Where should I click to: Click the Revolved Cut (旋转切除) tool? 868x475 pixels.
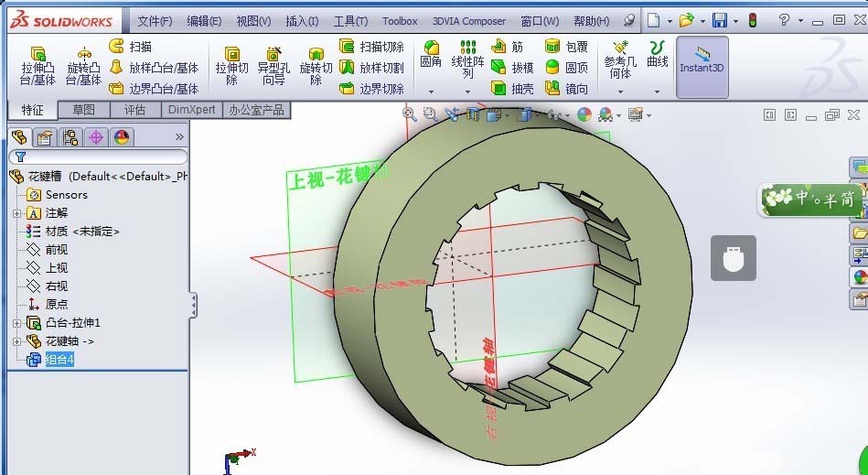(316, 66)
